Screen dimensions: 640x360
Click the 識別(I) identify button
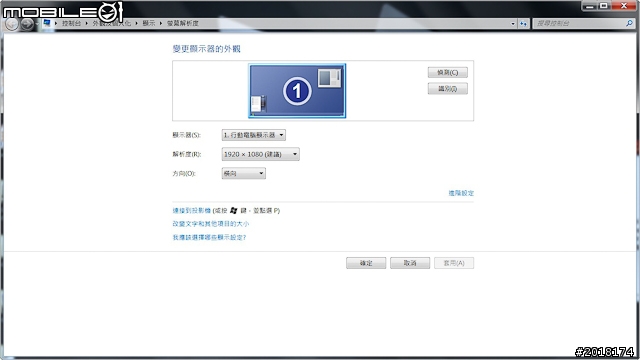point(447,89)
